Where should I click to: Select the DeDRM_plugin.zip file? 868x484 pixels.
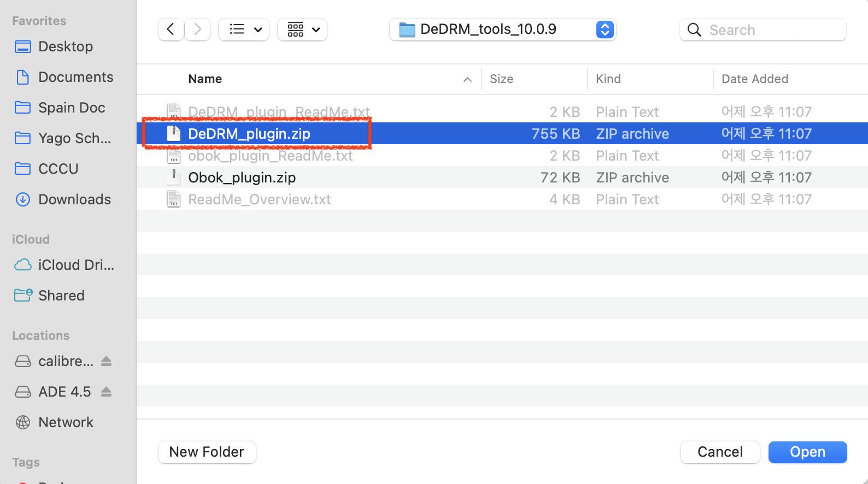point(502,133)
